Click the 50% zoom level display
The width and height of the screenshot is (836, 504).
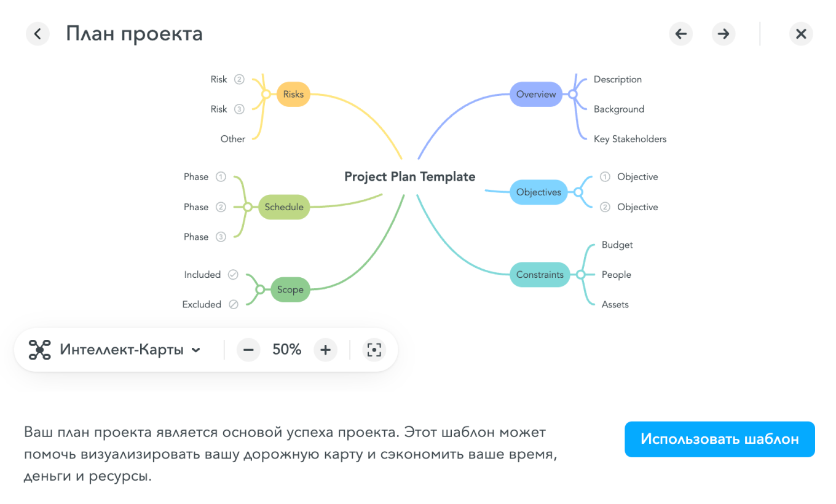[x=286, y=350]
